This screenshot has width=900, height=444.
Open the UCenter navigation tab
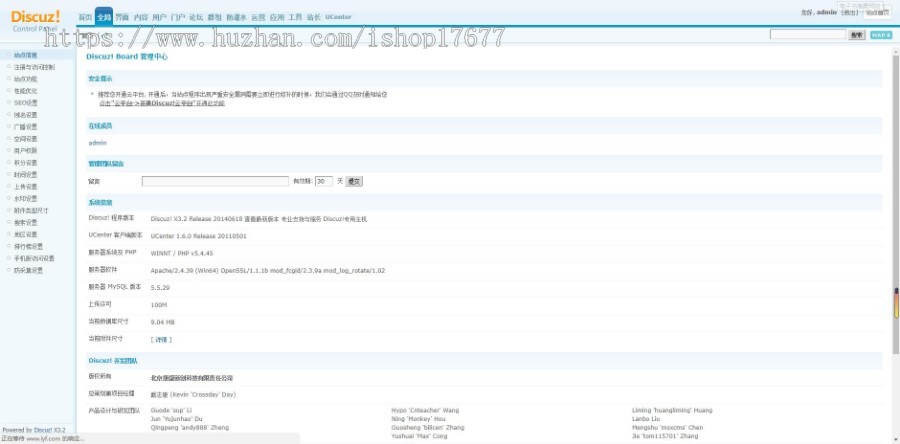point(338,17)
